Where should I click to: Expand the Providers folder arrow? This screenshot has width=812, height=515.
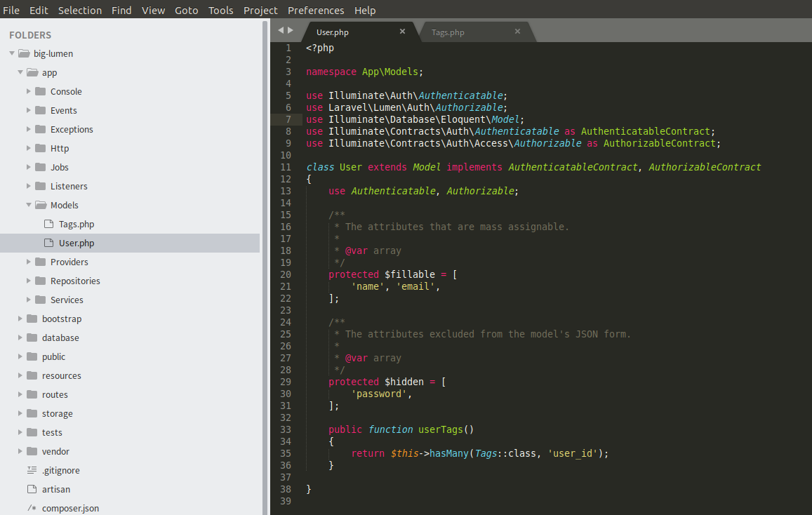(29, 262)
